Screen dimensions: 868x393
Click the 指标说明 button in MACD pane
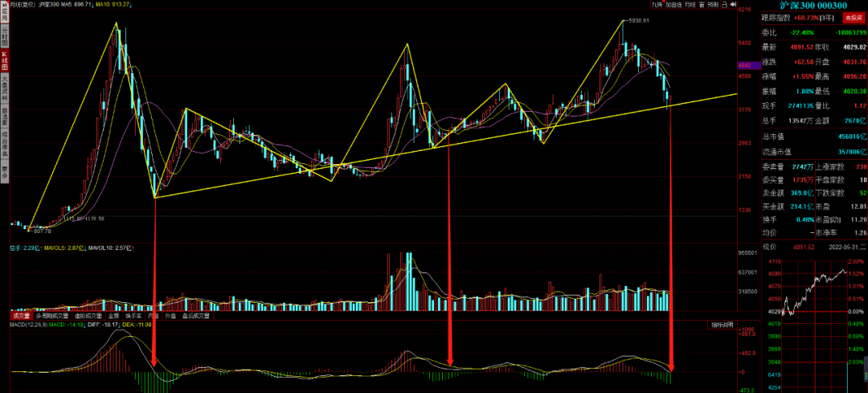pyautogui.click(x=723, y=325)
